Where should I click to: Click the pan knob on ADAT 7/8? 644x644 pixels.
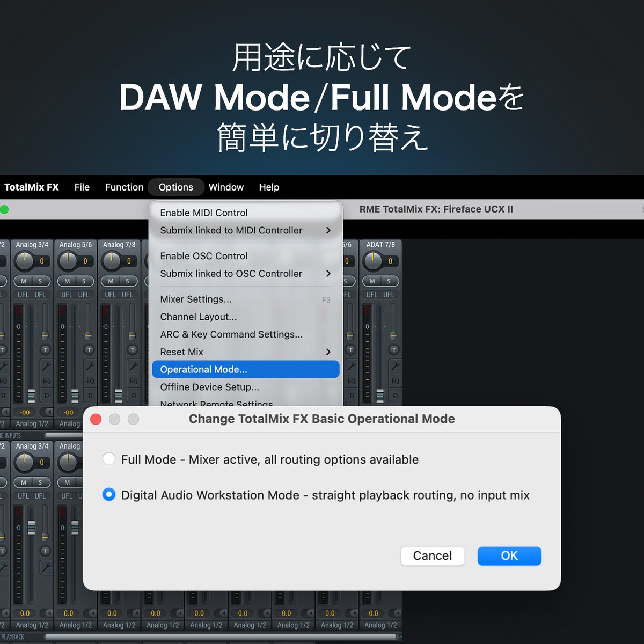(x=372, y=261)
